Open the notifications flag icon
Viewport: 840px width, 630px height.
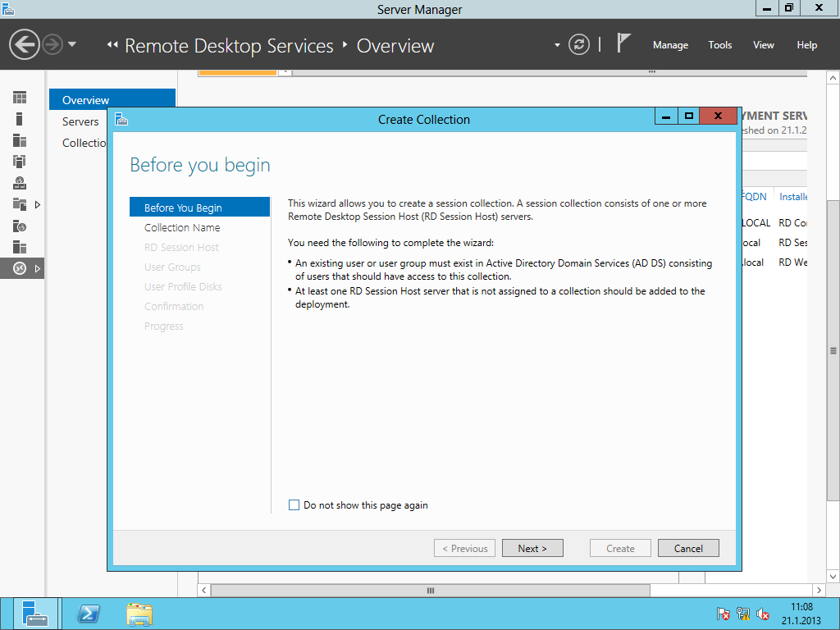[x=624, y=43]
